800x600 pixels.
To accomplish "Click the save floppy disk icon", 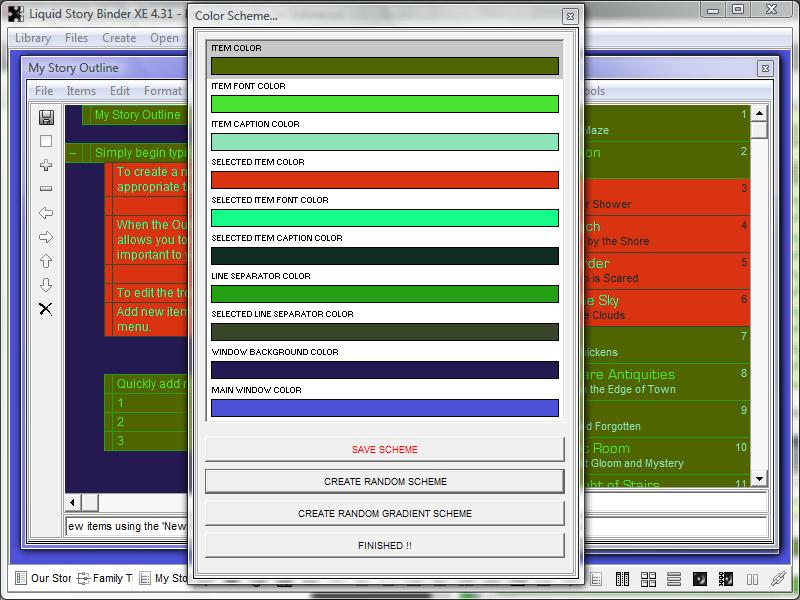I will click(x=46, y=117).
